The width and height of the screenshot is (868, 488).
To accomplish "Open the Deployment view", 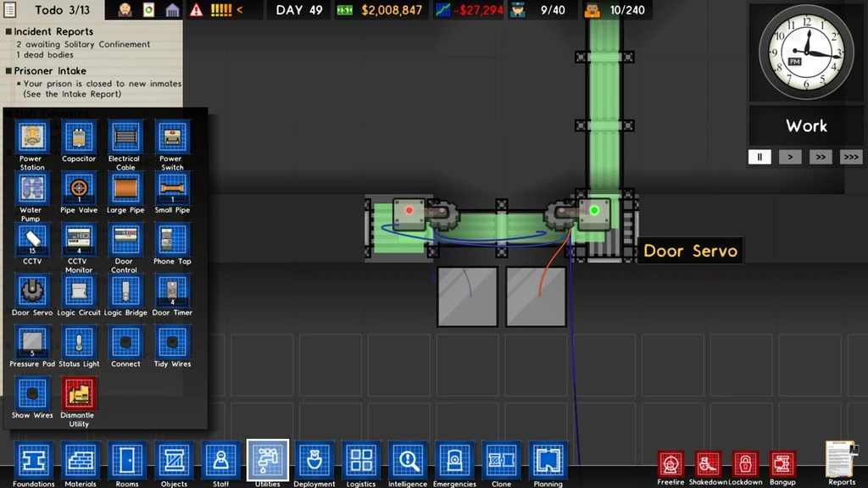I will [x=314, y=460].
